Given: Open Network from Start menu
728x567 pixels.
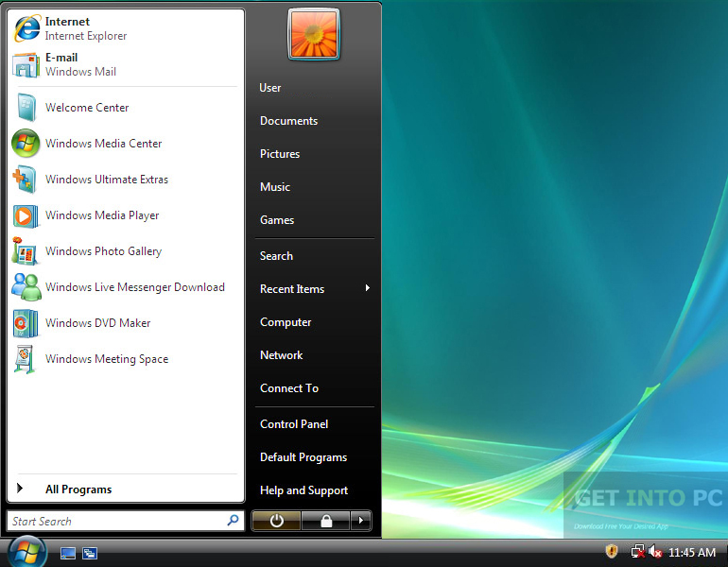Looking at the screenshot, I should pos(282,355).
